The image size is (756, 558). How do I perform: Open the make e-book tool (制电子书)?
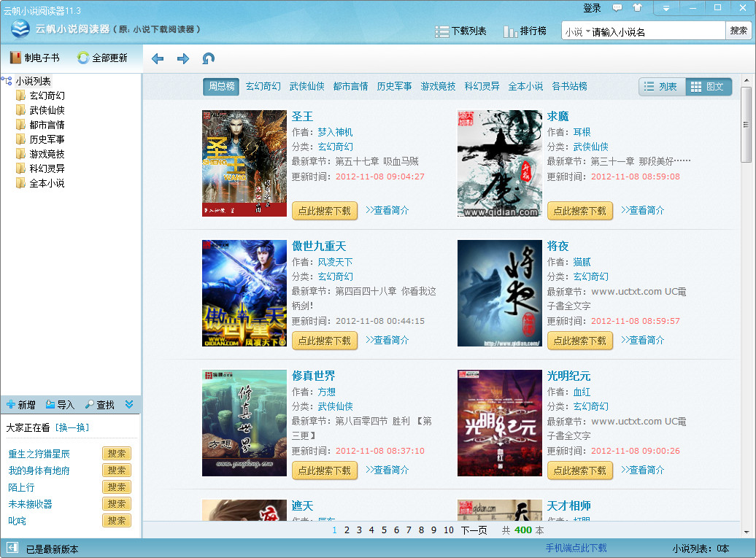point(35,58)
